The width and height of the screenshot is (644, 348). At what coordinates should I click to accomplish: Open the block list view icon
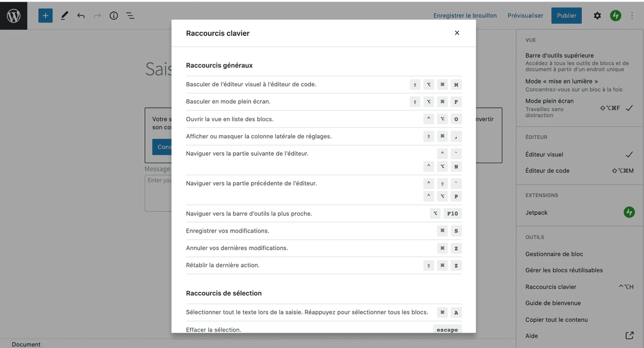pyautogui.click(x=130, y=16)
